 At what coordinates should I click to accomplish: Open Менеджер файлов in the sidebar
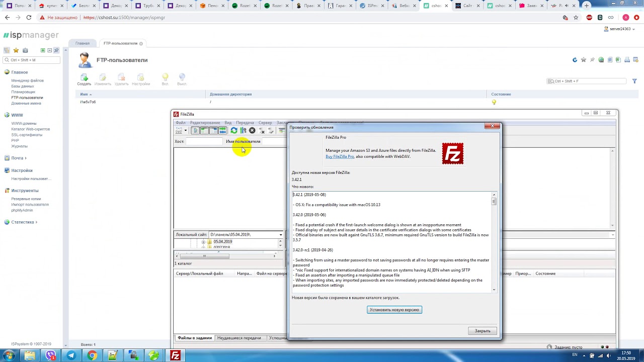28,80
